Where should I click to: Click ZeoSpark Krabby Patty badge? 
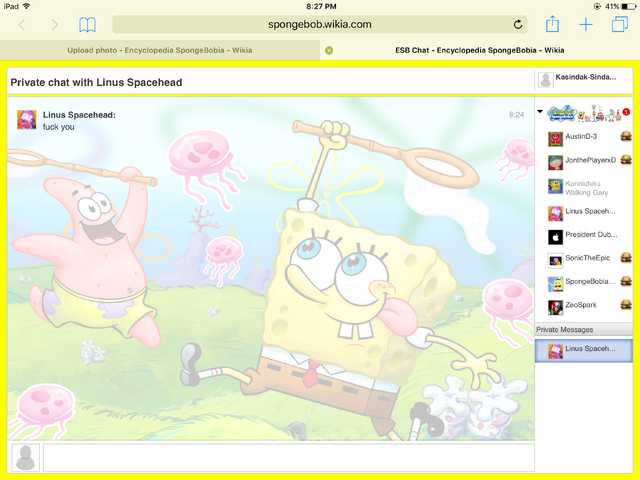coord(626,304)
